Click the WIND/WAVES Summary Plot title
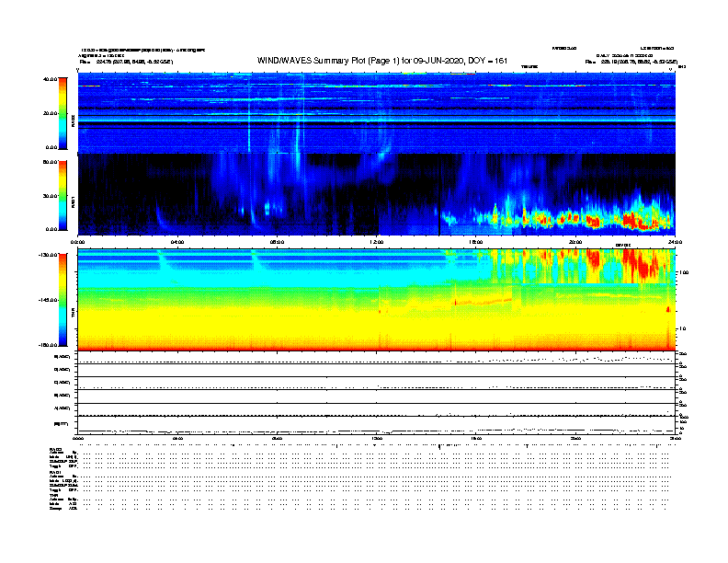The height and width of the screenshot is (563, 728). click(x=382, y=61)
